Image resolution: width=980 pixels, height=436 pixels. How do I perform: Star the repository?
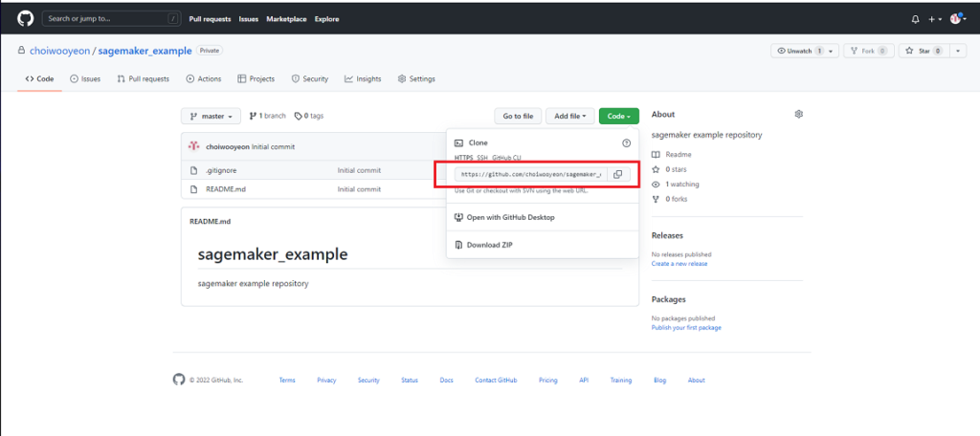click(924, 52)
